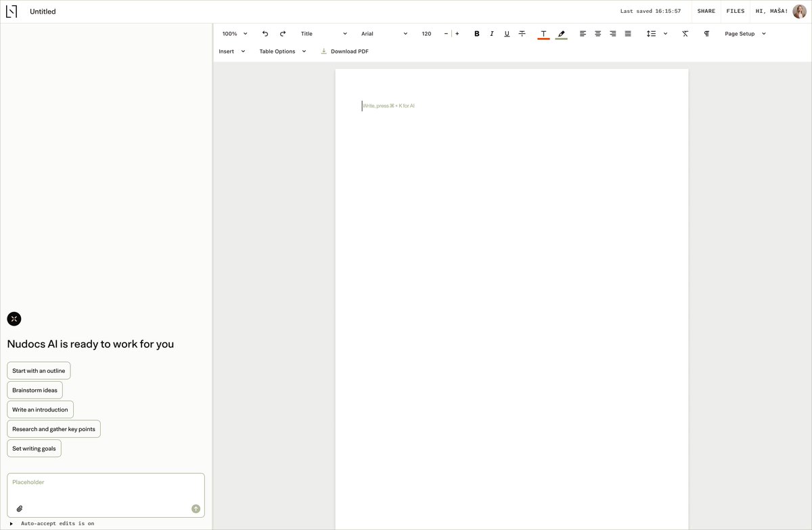Toggle paragraph marks display
This screenshot has height=530, width=812.
[706, 34]
